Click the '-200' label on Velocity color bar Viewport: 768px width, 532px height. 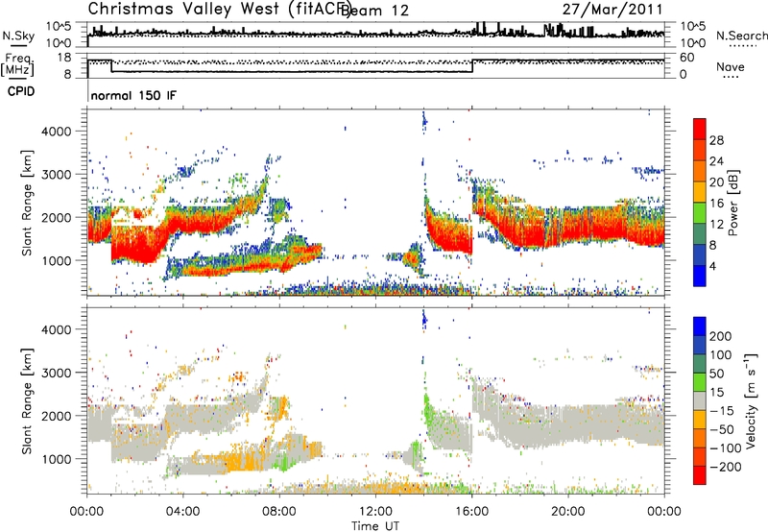pos(726,468)
